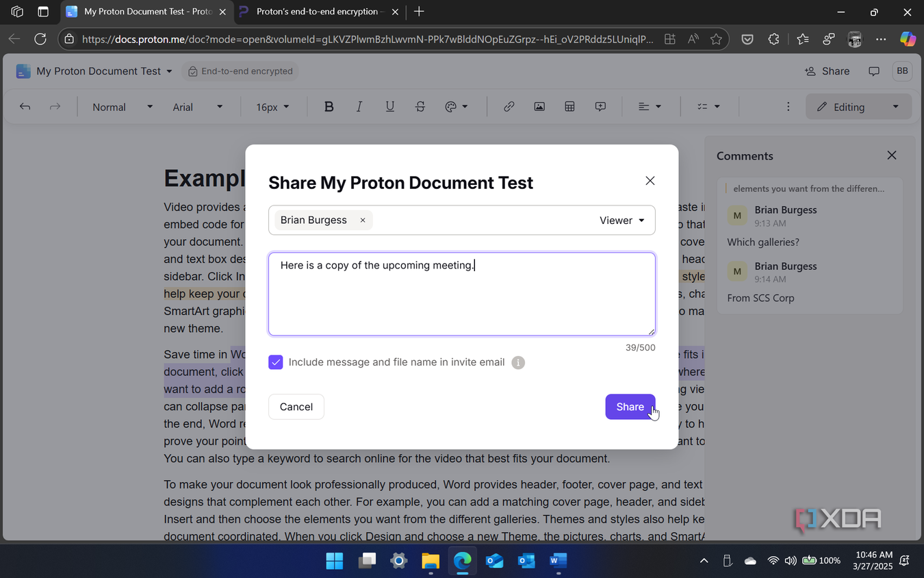Click the purple Share button
The height and width of the screenshot is (578, 924).
(x=630, y=407)
